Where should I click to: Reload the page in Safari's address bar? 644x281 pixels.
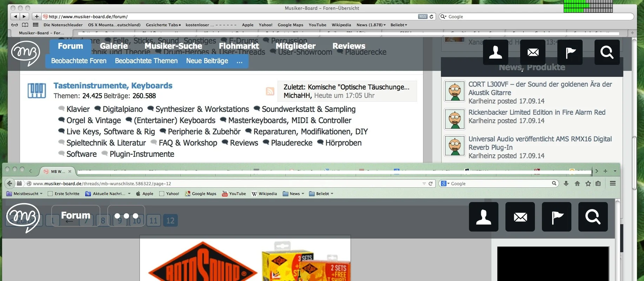point(431,16)
